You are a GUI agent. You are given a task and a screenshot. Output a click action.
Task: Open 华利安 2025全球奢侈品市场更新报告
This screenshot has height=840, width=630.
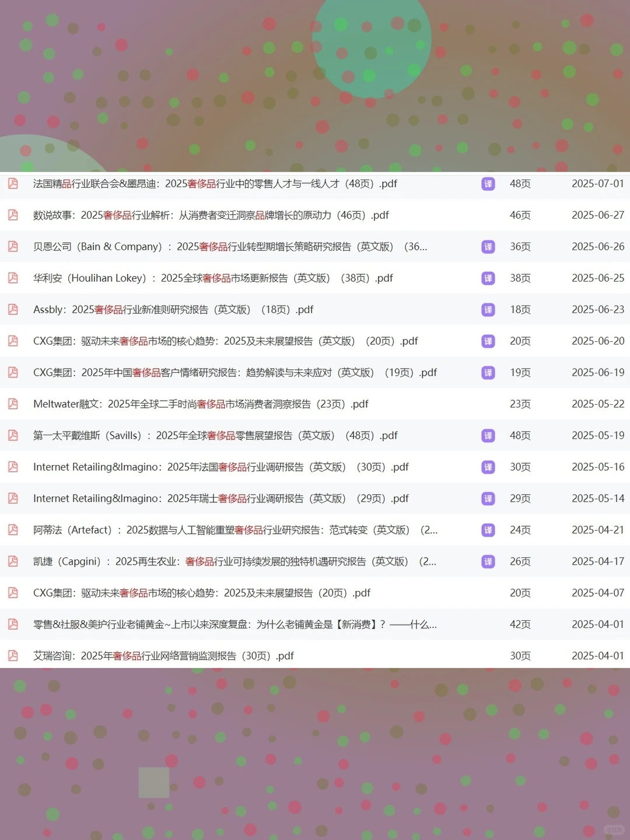click(x=213, y=278)
